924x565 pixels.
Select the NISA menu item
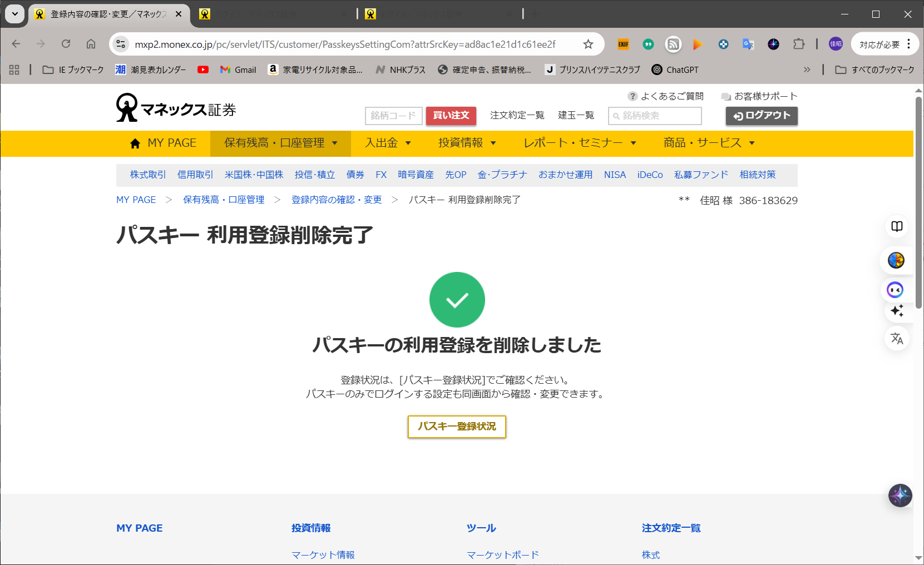[615, 175]
